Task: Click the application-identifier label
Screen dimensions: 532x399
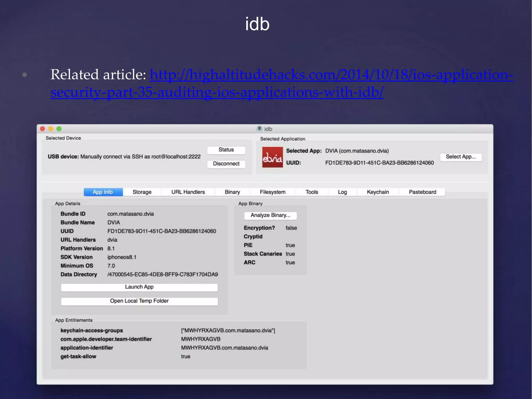Action: click(x=87, y=348)
